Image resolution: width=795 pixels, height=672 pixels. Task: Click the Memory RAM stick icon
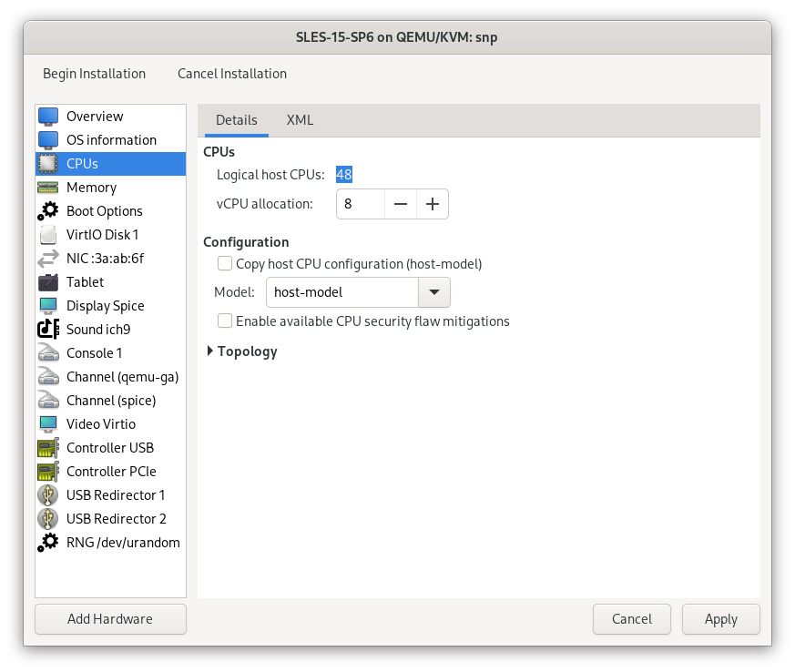[48, 188]
